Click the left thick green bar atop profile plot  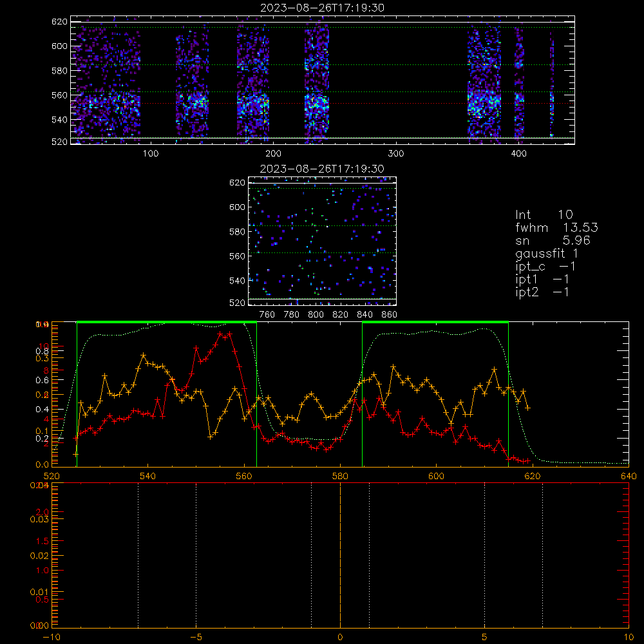click(x=167, y=322)
